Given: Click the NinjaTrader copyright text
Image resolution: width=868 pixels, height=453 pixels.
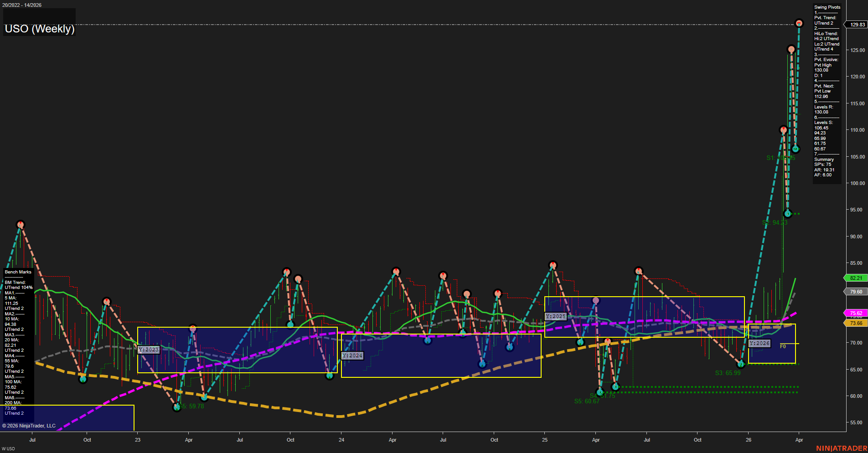Looking at the screenshot, I should (x=29, y=426).
